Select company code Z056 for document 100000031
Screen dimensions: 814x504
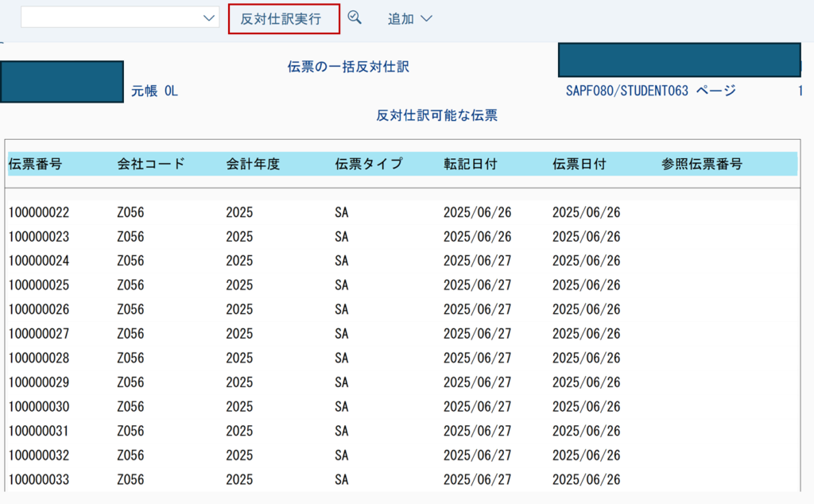tap(130, 431)
